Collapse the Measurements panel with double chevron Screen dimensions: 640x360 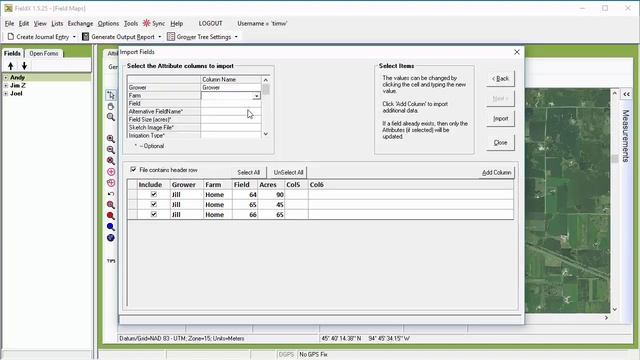(x=626, y=94)
